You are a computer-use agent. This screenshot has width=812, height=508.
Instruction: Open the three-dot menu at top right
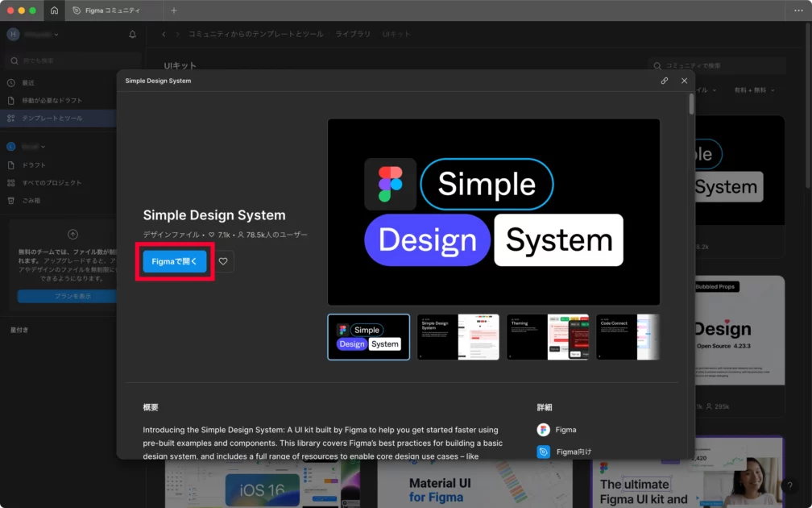click(x=797, y=10)
